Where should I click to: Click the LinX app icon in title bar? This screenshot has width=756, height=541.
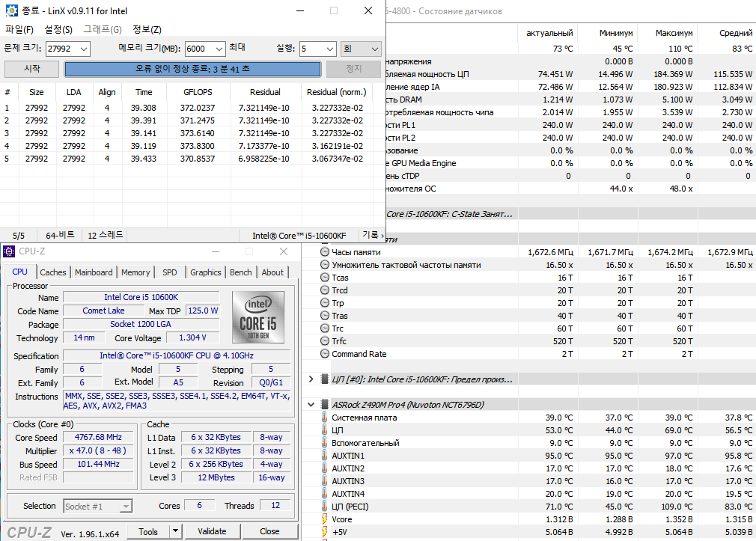(11, 10)
